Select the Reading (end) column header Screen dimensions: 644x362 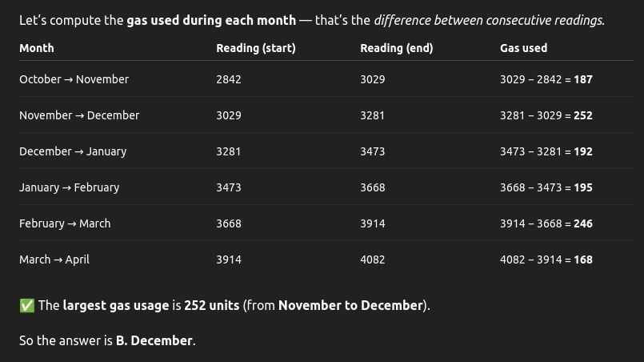coord(396,48)
